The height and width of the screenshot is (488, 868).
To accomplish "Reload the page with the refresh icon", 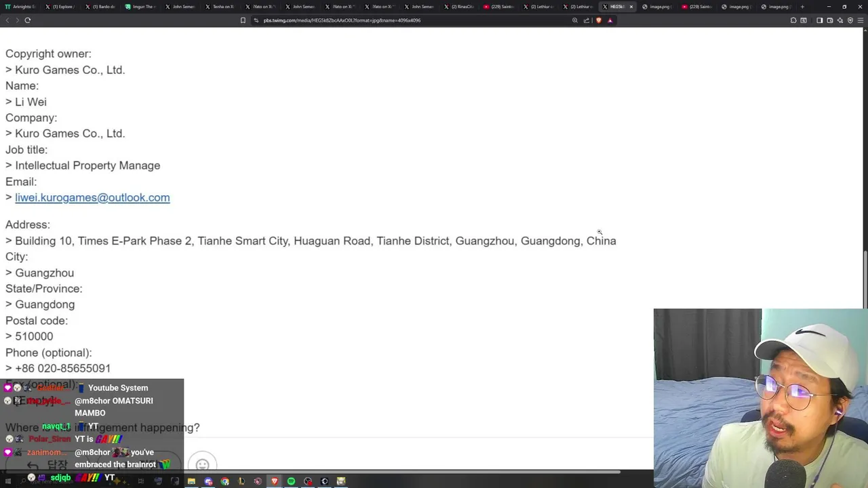I will pos(28,20).
